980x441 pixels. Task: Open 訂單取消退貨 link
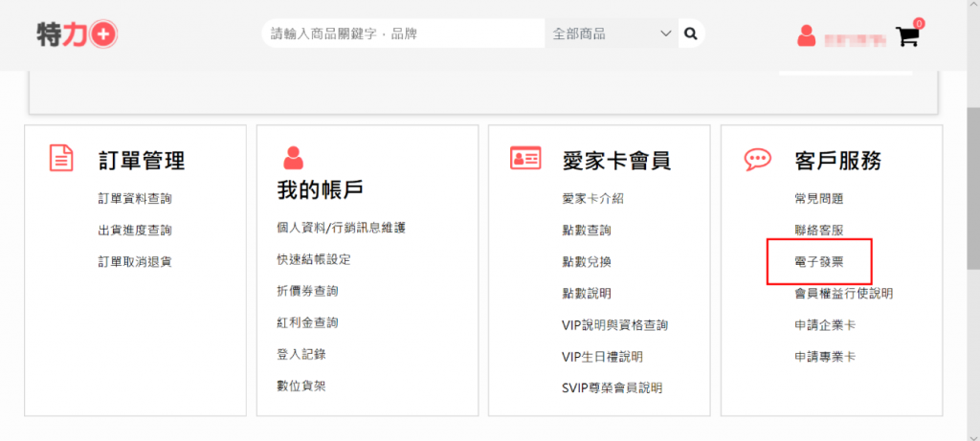pos(135,262)
